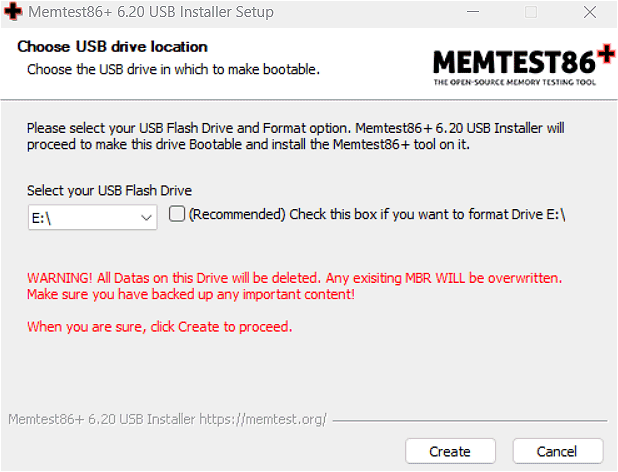The width and height of the screenshot is (618, 472).
Task: Click the red WARNING data deletion message
Action: click(294, 286)
